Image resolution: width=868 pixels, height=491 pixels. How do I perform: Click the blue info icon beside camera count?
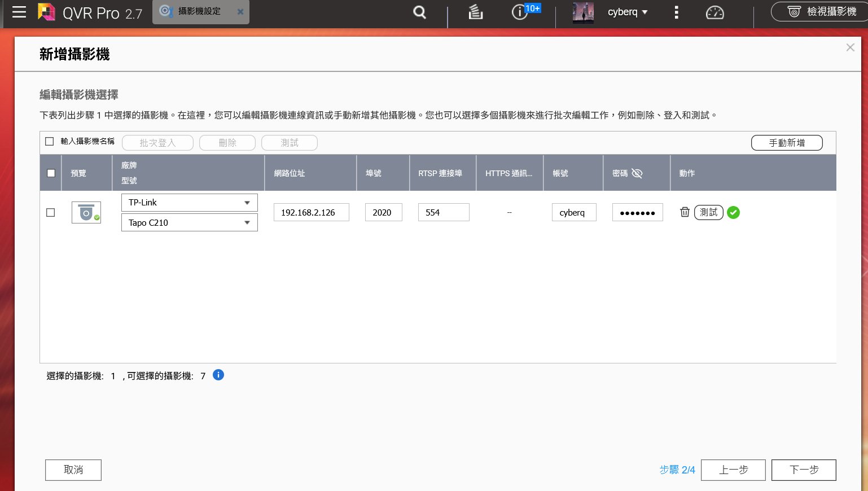pyautogui.click(x=218, y=375)
